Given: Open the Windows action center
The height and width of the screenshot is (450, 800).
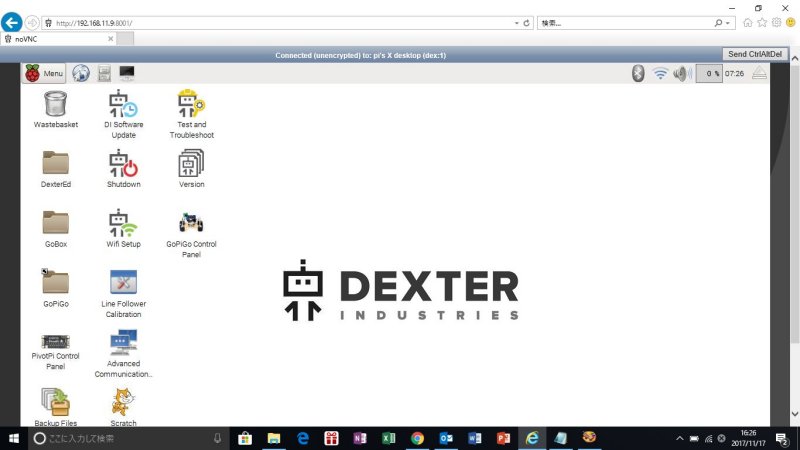Looking at the screenshot, I should point(782,439).
